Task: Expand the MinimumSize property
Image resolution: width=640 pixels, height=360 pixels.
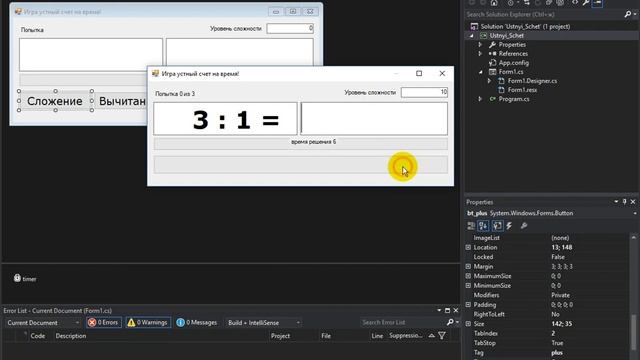Action: 468,286
